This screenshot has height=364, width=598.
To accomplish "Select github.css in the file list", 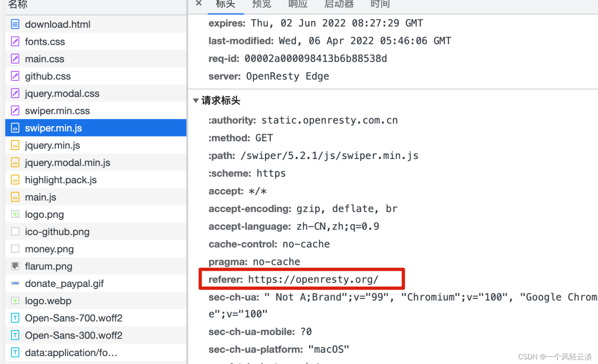I will [47, 76].
